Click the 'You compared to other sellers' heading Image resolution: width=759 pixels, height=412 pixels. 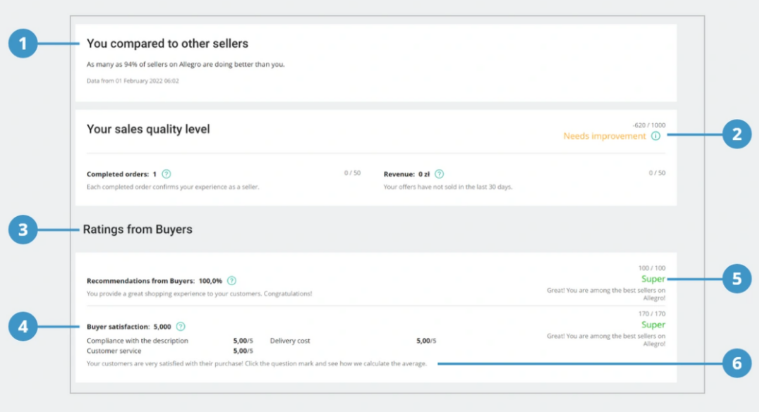coord(167,44)
